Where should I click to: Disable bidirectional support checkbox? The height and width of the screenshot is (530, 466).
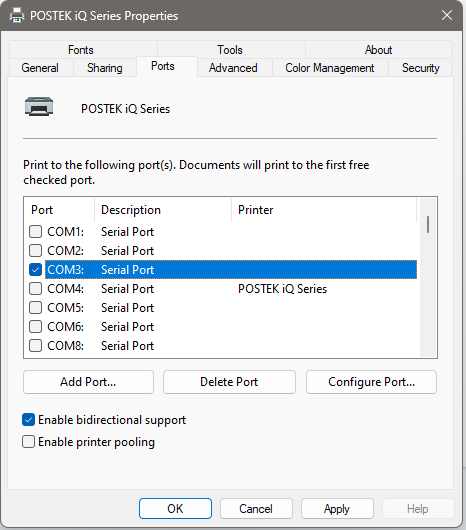tap(28, 420)
